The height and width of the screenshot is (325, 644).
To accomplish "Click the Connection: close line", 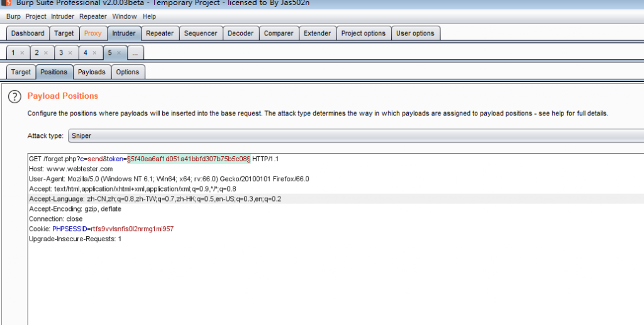I will pos(55,219).
